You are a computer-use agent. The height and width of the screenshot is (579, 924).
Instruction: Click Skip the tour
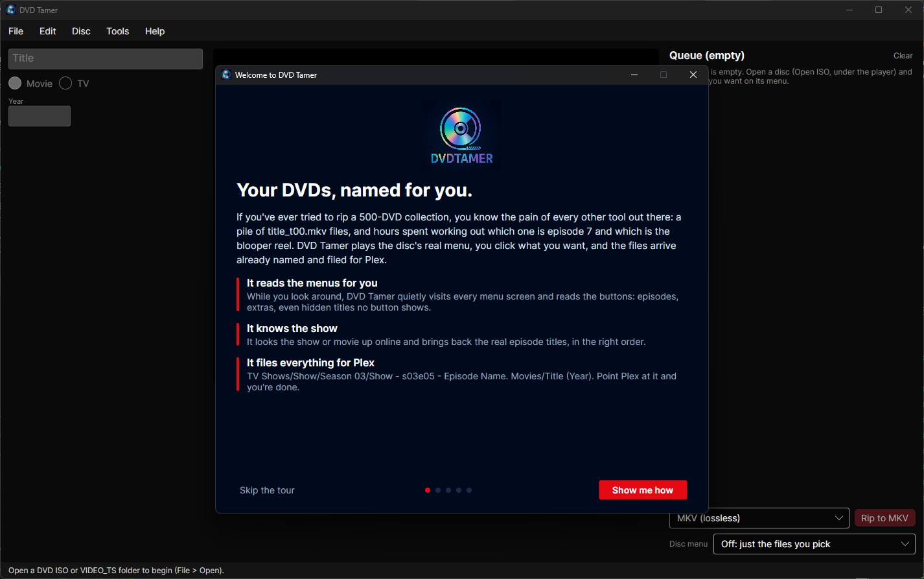pos(267,490)
